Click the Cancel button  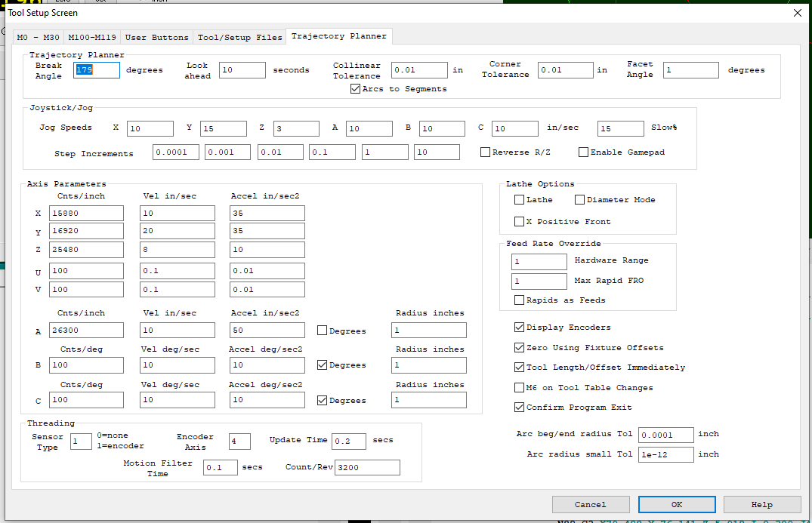[x=590, y=504]
